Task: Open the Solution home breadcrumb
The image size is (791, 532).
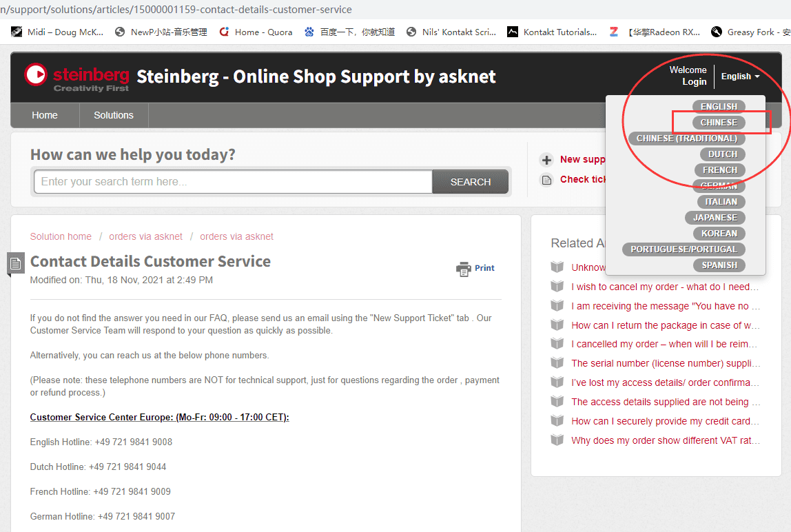Action: [61, 236]
